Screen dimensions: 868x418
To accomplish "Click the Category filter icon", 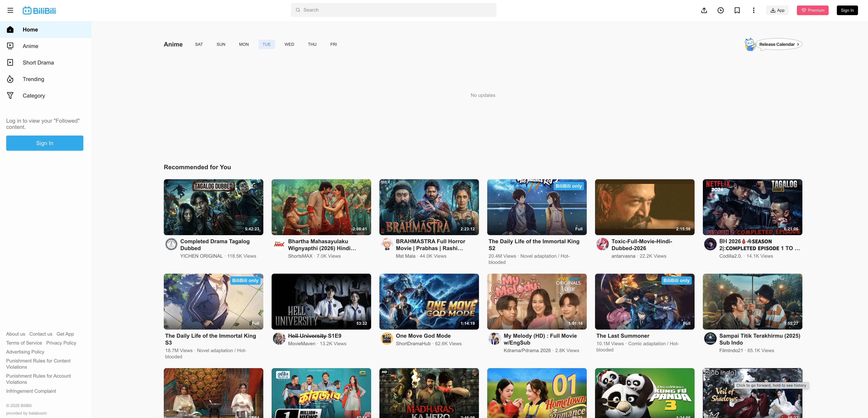I will 10,96.
